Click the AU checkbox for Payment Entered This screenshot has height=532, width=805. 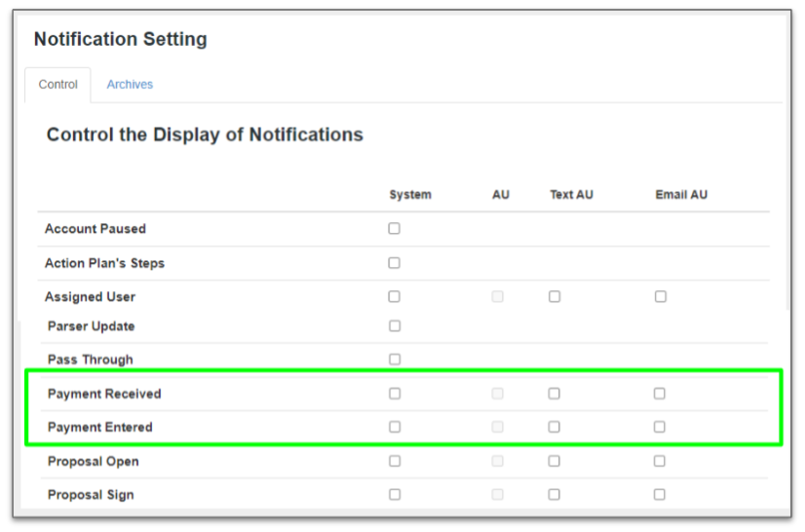(497, 427)
